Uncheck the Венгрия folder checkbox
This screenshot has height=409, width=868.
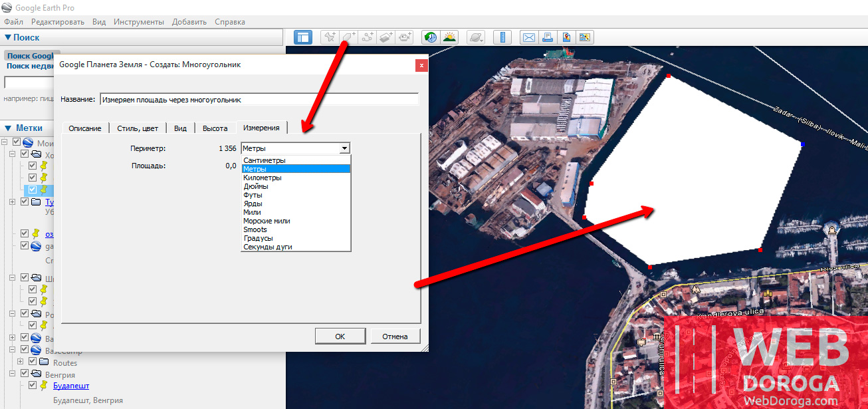[x=24, y=374]
